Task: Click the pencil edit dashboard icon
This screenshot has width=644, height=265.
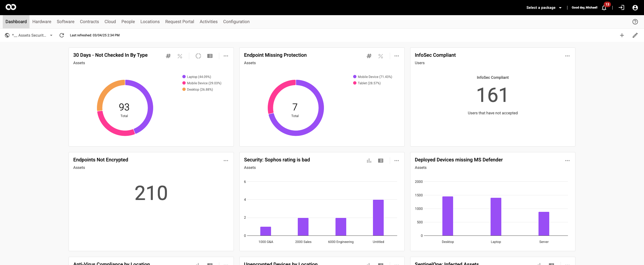Action: point(635,35)
